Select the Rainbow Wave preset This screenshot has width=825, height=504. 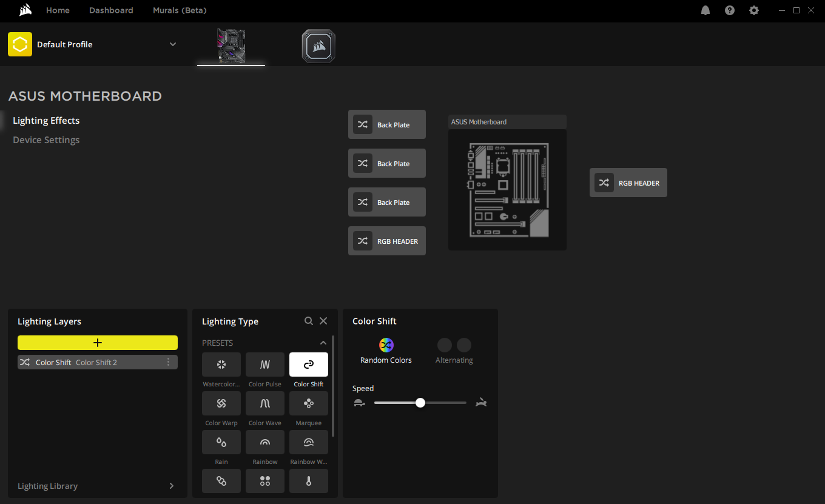(x=309, y=442)
